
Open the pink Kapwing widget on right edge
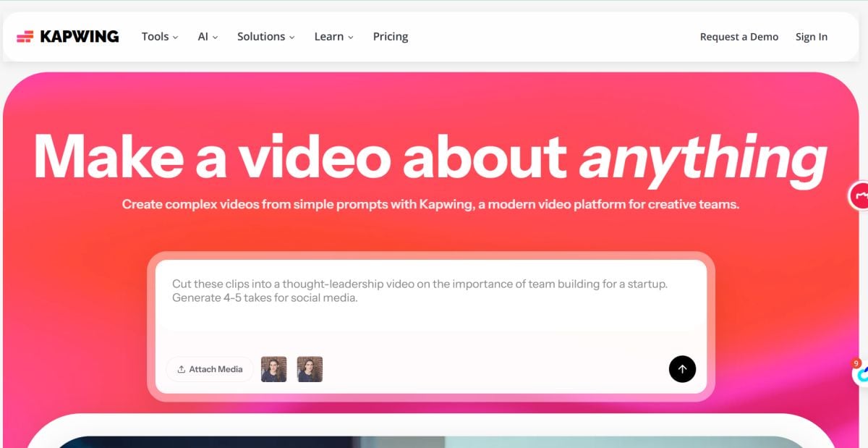pos(861,195)
